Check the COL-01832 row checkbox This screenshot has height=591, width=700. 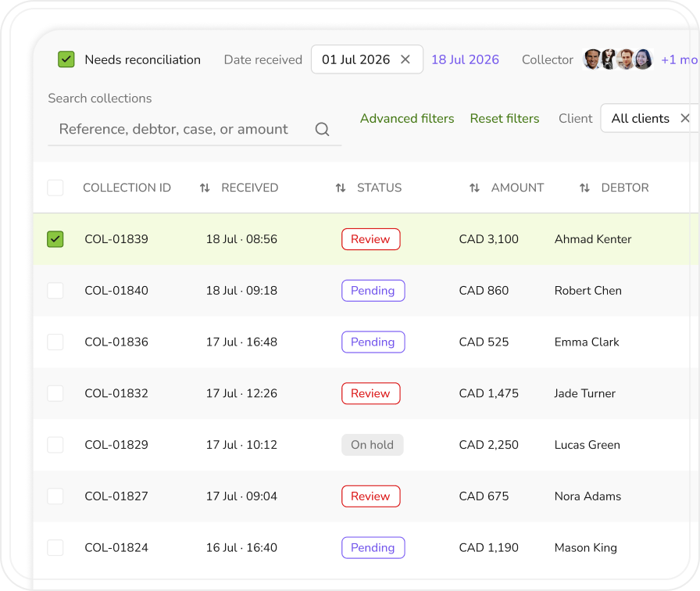pyautogui.click(x=55, y=393)
